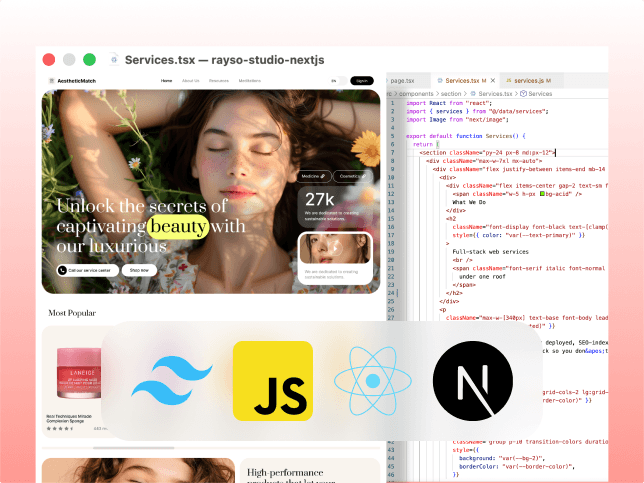Open Resources in website navigation

[219, 81]
